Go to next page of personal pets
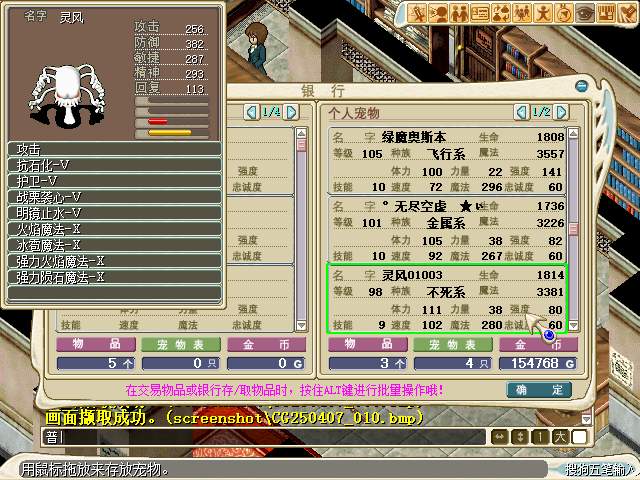Screen dimensions: 640x480 pos(562,112)
